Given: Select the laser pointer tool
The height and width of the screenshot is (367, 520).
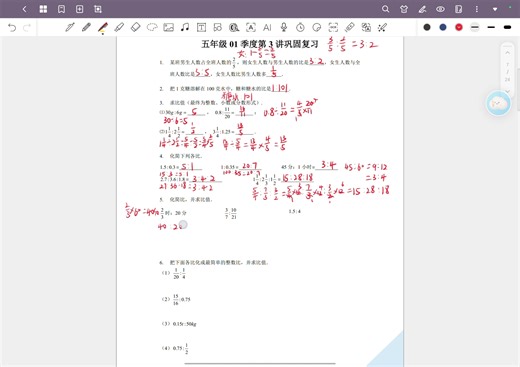Looking at the screenshot, I should [382, 27].
